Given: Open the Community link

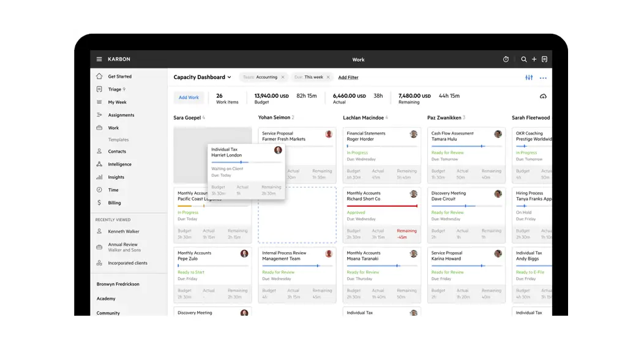Looking at the screenshot, I should (x=108, y=313).
